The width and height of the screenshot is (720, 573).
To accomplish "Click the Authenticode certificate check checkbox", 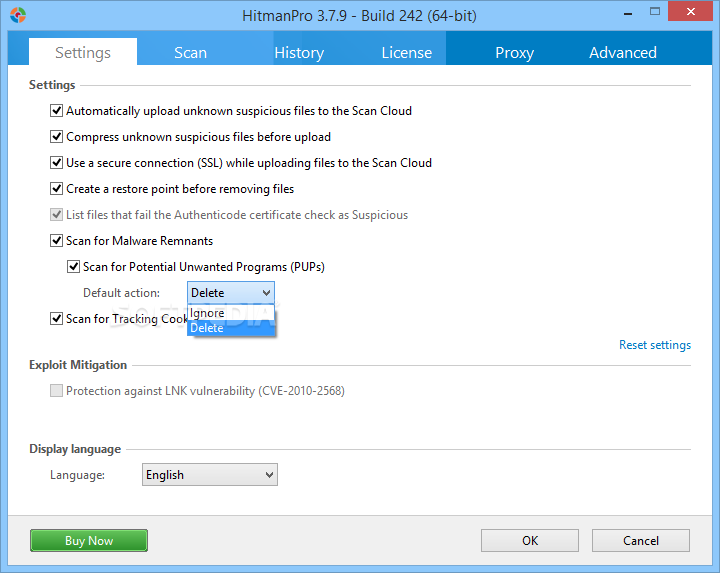I will (x=56, y=214).
